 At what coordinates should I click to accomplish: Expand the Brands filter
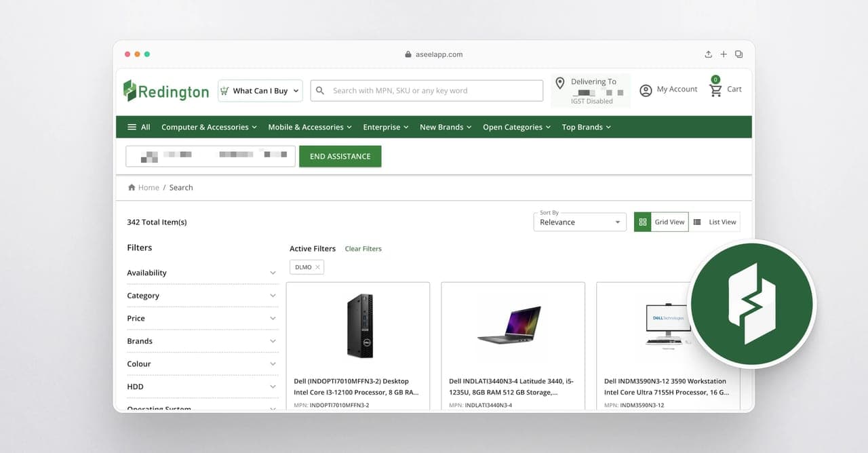[203, 341]
